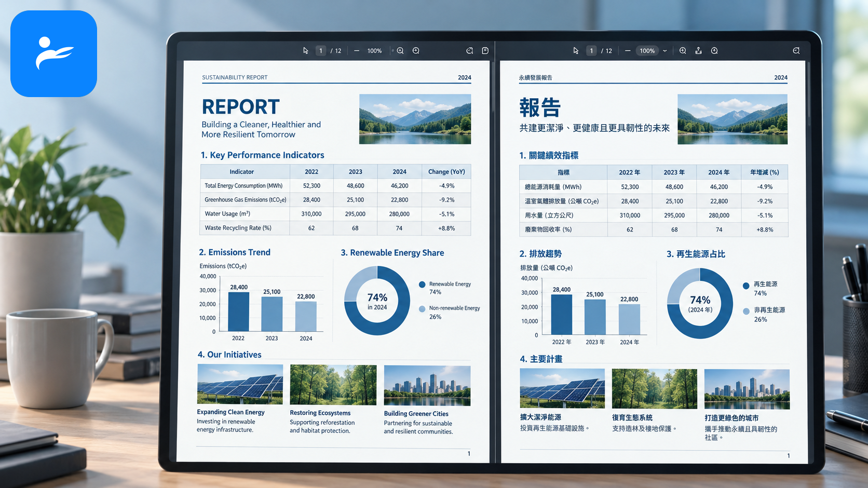Click the plus magnifier in Chinese report toolbar

point(683,51)
